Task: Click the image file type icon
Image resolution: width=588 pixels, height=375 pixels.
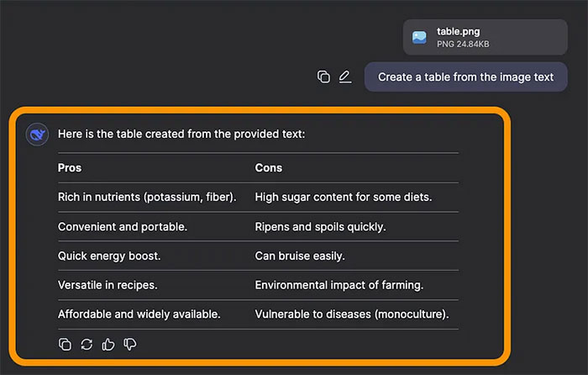Action: [x=419, y=37]
